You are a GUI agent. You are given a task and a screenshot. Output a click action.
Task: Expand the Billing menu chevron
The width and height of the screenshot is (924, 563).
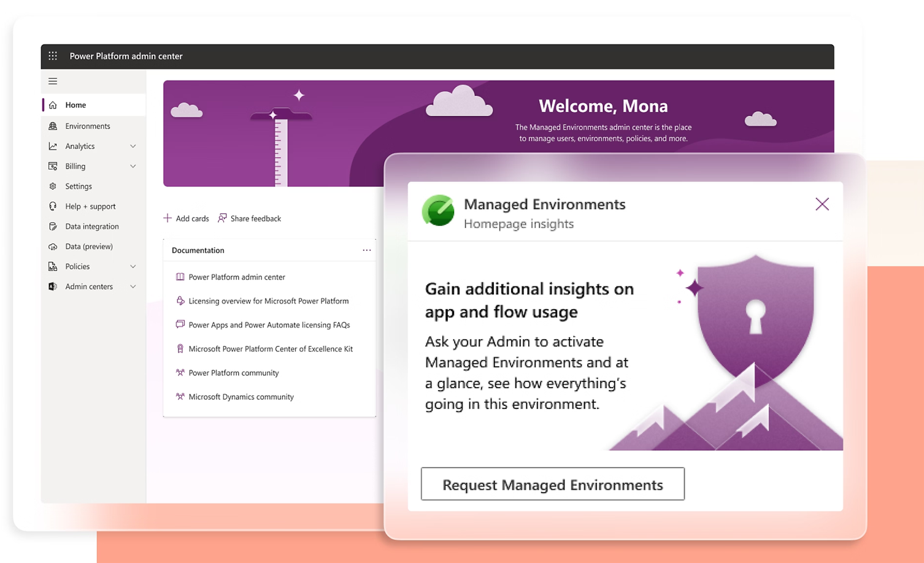pyautogui.click(x=133, y=166)
